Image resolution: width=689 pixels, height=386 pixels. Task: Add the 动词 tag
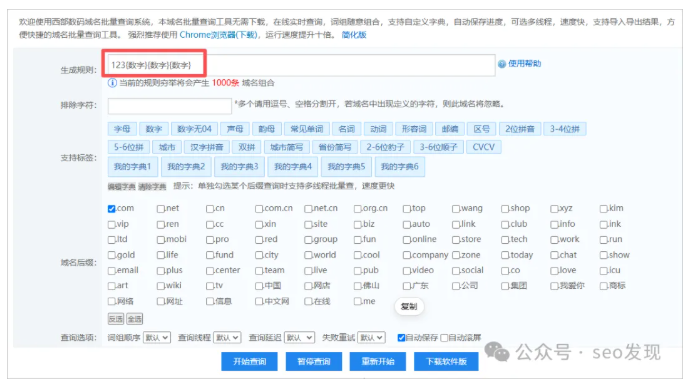click(x=378, y=129)
